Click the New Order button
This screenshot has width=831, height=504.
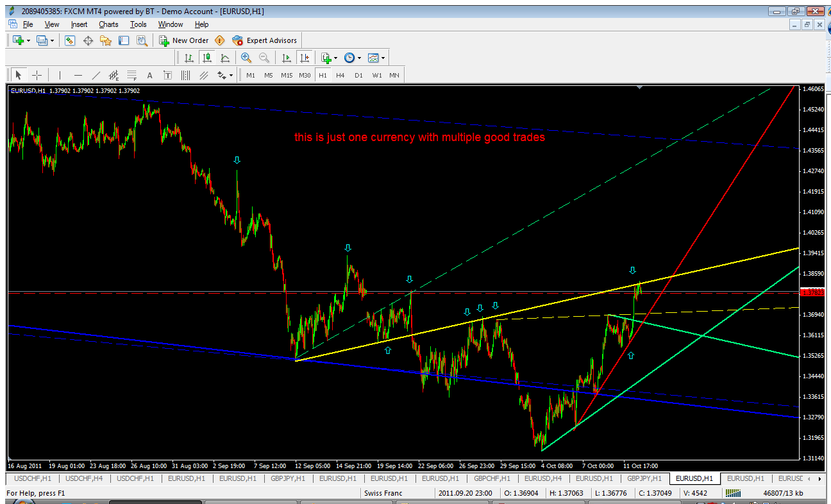pos(183,40)
